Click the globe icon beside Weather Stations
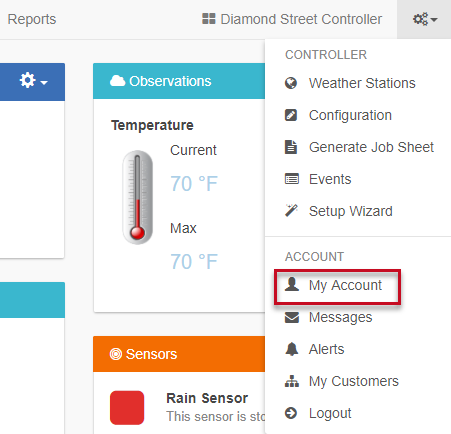The image size is (451, 434). tap(291, 83)
